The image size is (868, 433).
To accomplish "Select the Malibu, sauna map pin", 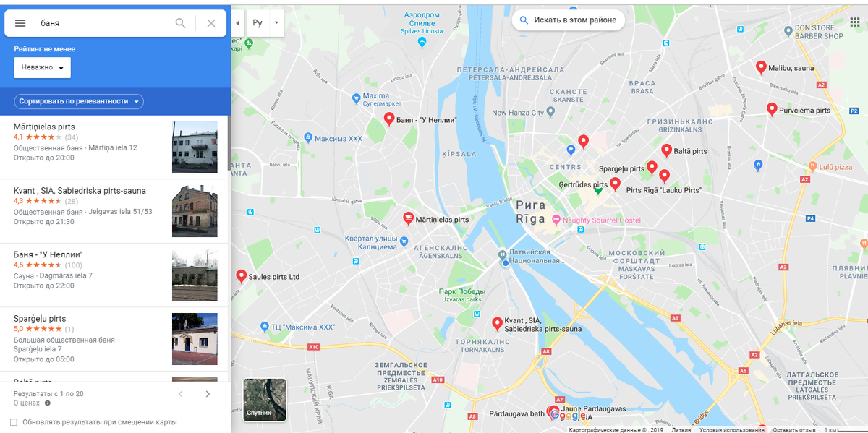I will coord(760,67).
